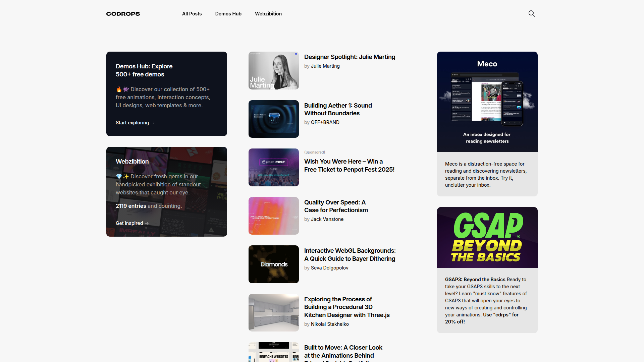Click the Meco ad banner image
The image size is (644, 362).
[x=487, y=102]
